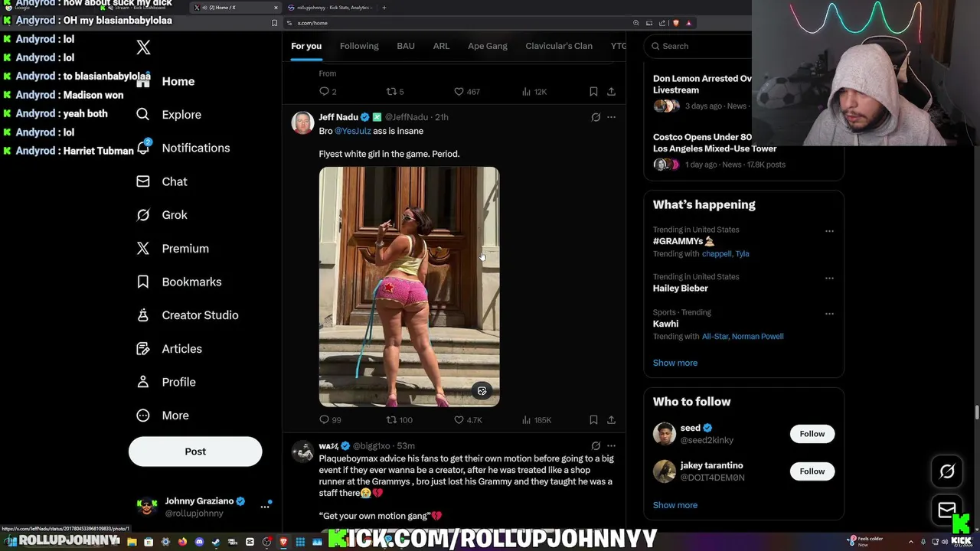This screenshot has height=551, width=980.
Task: Show more under What's happening
Action: click(675, 363)
